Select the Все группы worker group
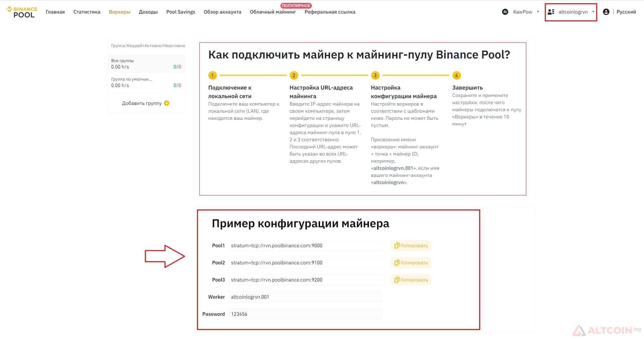 [x=146, y=64]
